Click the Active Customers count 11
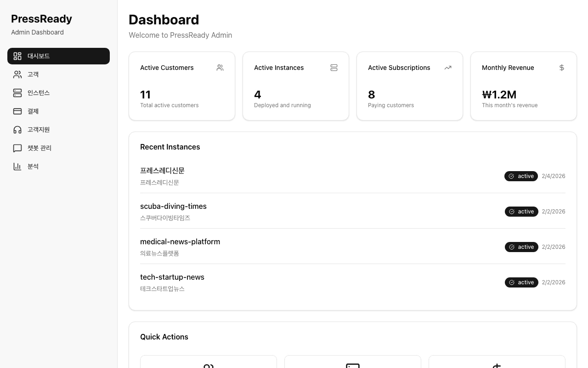The height and width of the screenshot is (368, 588). pyautogui.click(x=145, y=95)
